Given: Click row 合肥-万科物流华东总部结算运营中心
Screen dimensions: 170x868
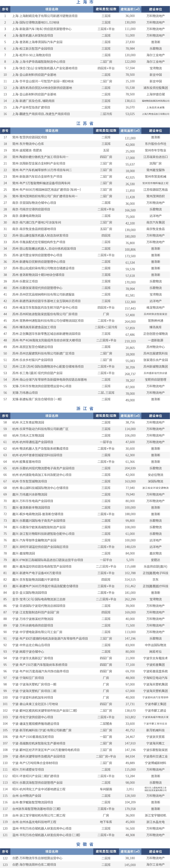Looking at the screenshot, I should pos(85,858).
